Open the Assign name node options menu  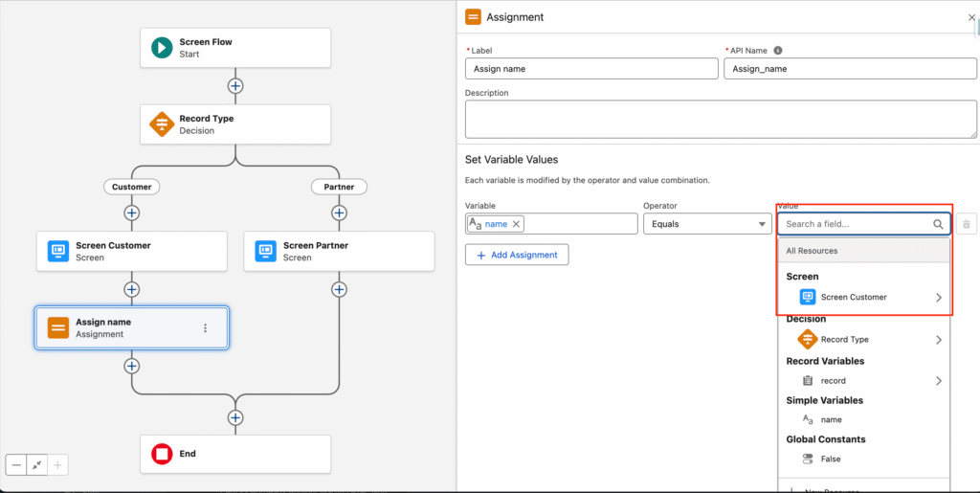[205, 328]
